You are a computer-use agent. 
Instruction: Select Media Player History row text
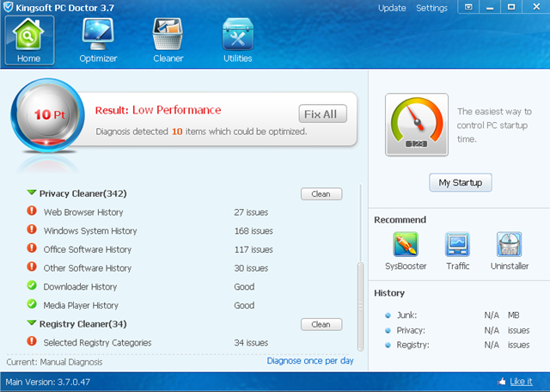click(81, 305)
